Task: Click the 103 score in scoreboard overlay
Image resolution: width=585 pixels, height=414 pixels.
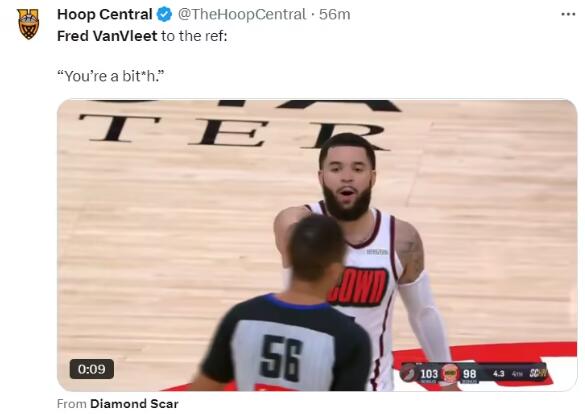Action: coord(429,373)
